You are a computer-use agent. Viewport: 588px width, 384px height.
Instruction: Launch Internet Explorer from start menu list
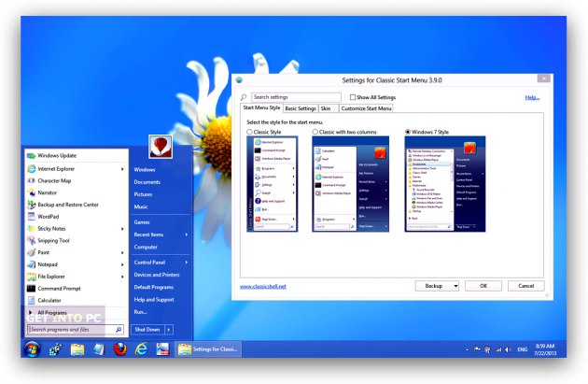(76, 169)
